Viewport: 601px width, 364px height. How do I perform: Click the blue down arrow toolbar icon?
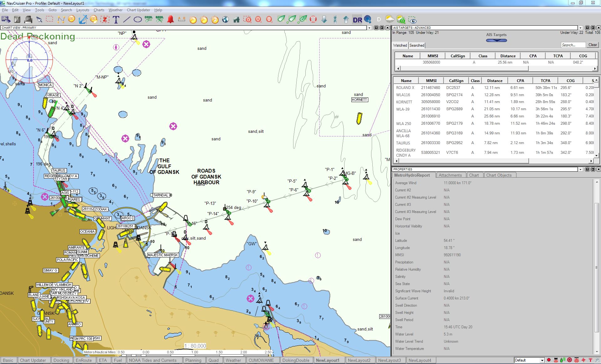[324, 20]
